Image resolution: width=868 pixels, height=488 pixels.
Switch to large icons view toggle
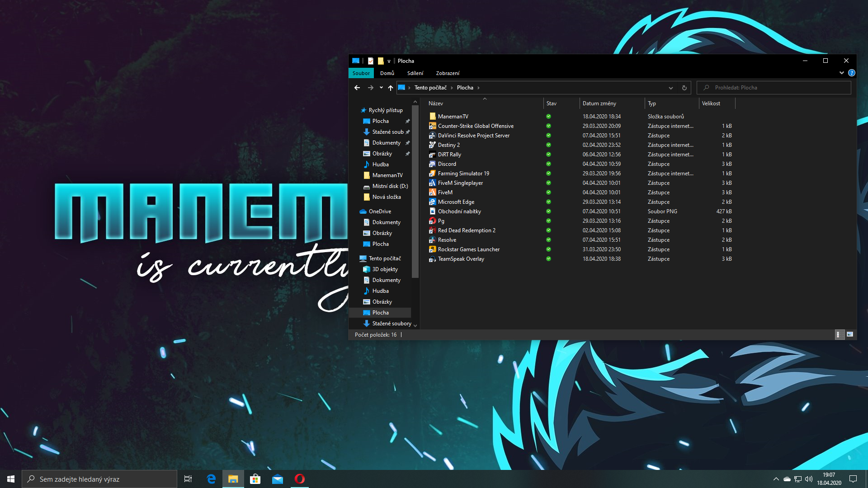(x=850, y=334)
